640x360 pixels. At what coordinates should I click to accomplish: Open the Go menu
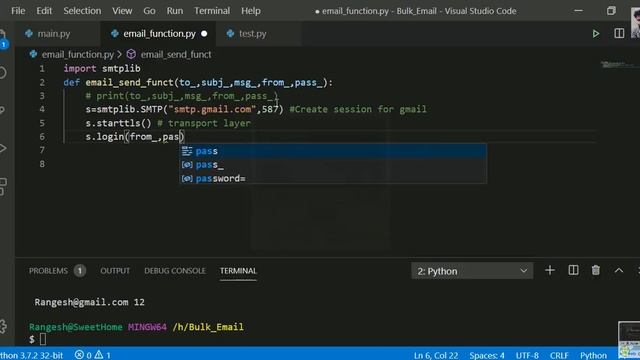(x=149, y=11)
